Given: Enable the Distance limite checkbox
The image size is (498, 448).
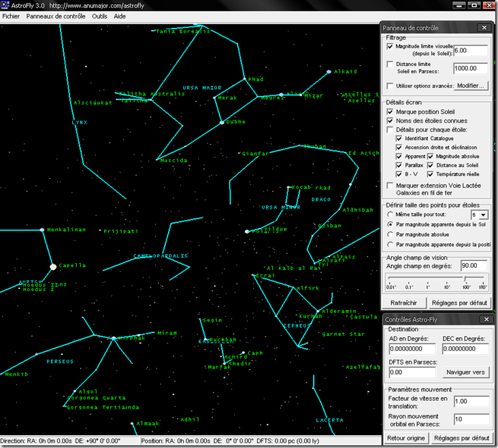Looking at the screenshot, I should coord(390,65).
